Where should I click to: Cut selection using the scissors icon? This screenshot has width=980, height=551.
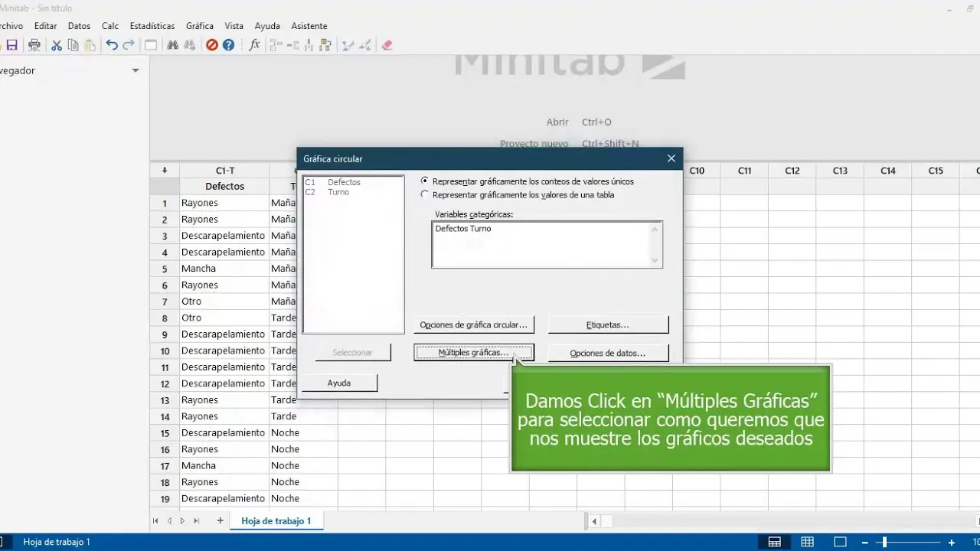[x=56, y=44]
